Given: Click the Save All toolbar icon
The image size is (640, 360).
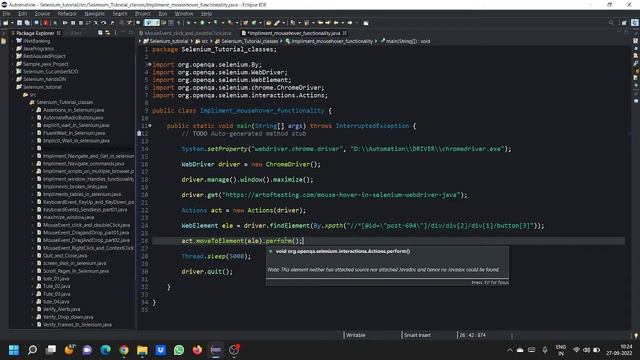Looking at the screenshot, I should tap(27, 23).
